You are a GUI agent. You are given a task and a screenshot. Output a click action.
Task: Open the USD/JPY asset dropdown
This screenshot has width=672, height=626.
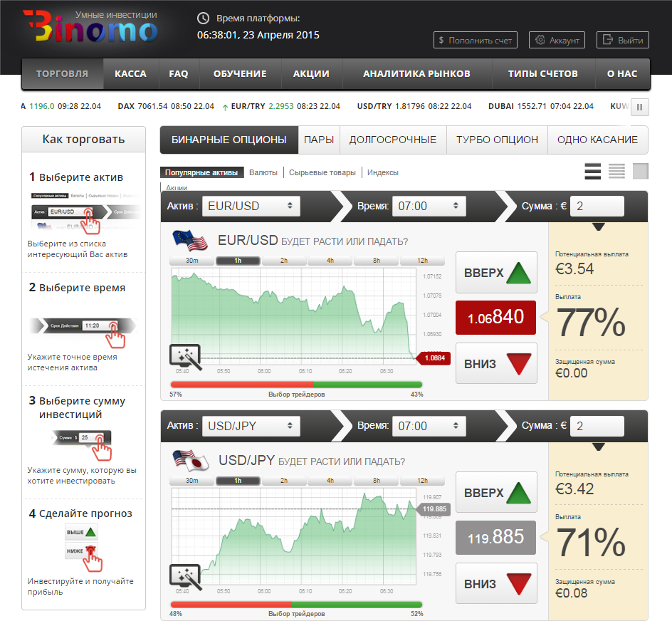[x=251, y=427]
